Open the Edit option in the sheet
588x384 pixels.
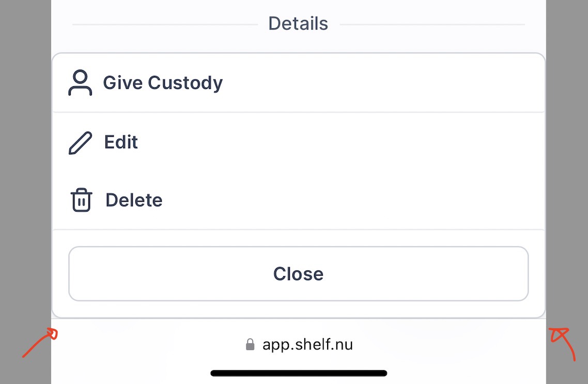[121, 142]
